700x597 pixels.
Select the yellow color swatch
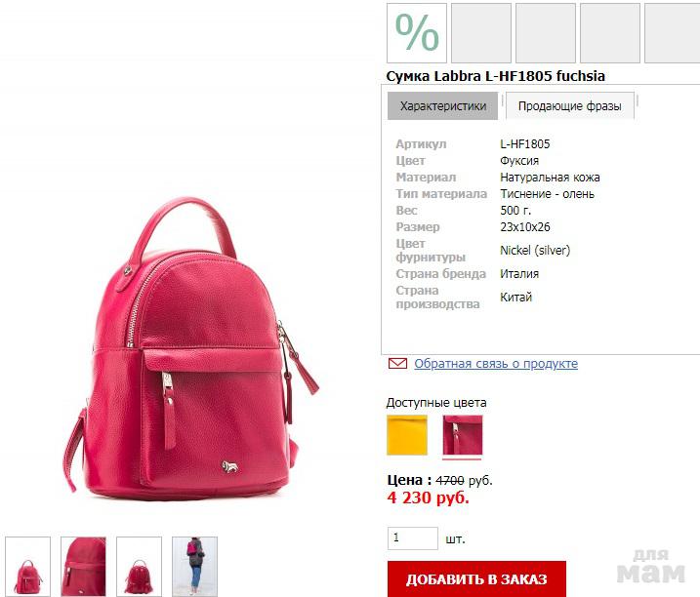(x=407, y=435)
